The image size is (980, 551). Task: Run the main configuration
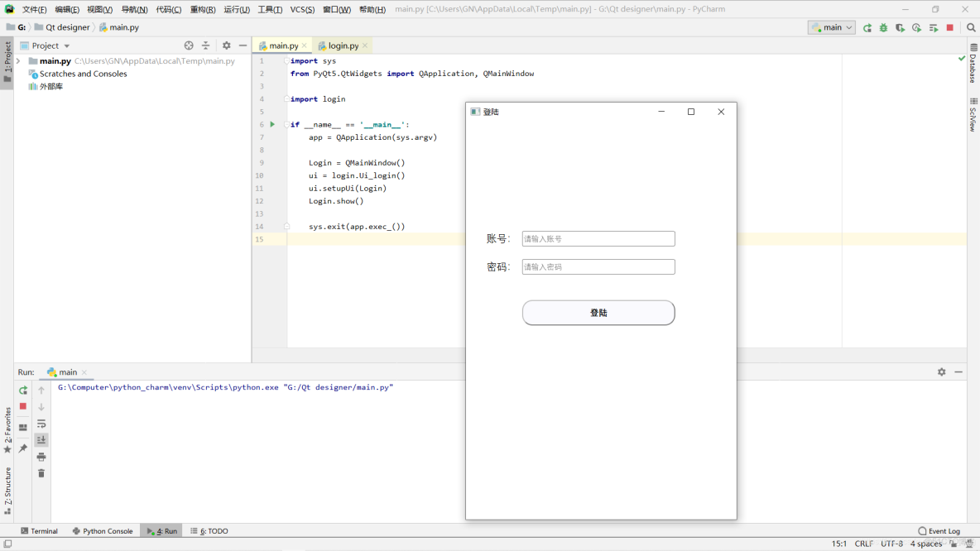[x=867, y=26]
